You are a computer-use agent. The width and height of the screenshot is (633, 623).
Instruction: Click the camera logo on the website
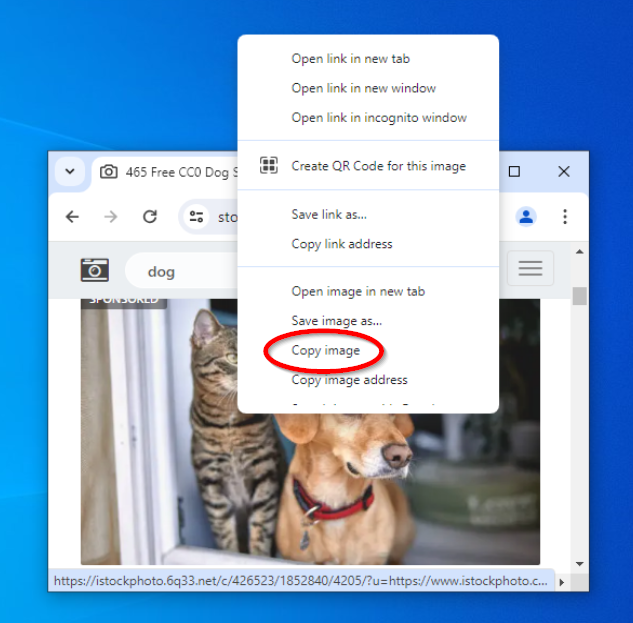pos(95,269)
